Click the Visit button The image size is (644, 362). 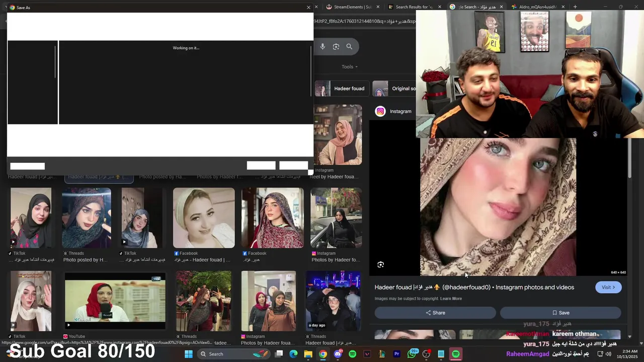tap(608, 288)
